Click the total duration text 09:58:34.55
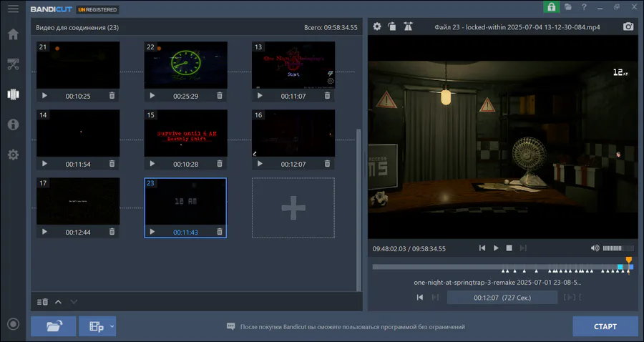This screenshot has width=644, height=342. (x=331, y=27)
